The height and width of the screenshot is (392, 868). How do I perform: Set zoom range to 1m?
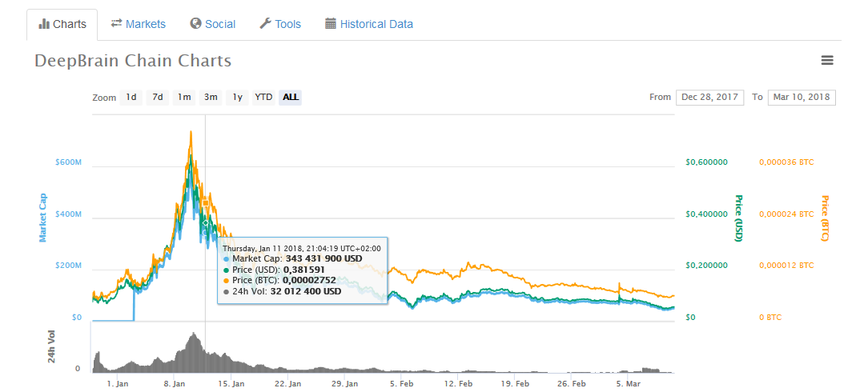[x=184, y=98]
